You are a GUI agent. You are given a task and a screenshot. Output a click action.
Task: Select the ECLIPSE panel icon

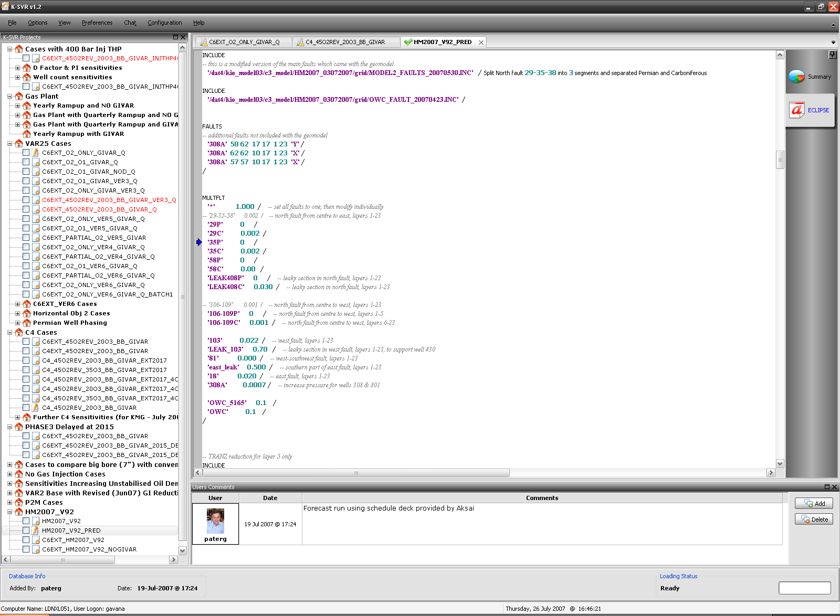[x=796, y=110]
